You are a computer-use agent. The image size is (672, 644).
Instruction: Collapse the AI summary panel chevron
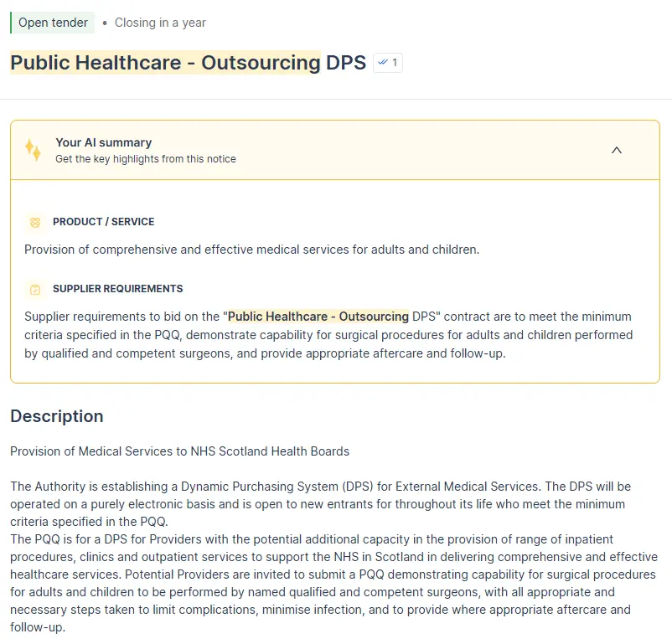pos(617,151)
